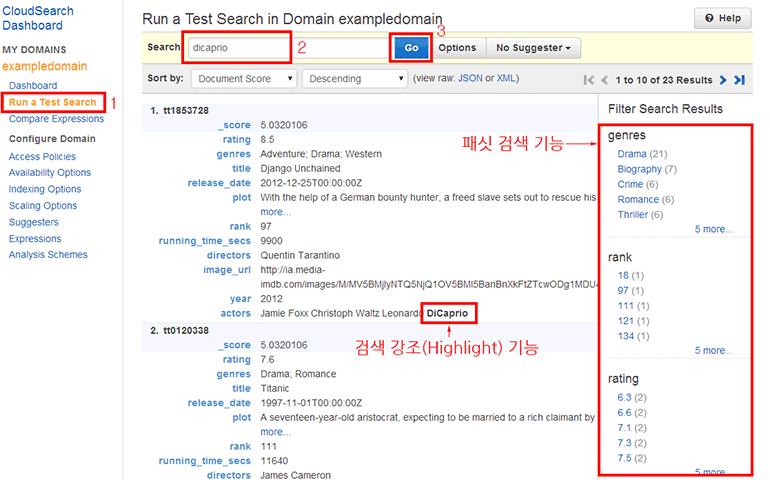Click the Help button

point(722,18)
